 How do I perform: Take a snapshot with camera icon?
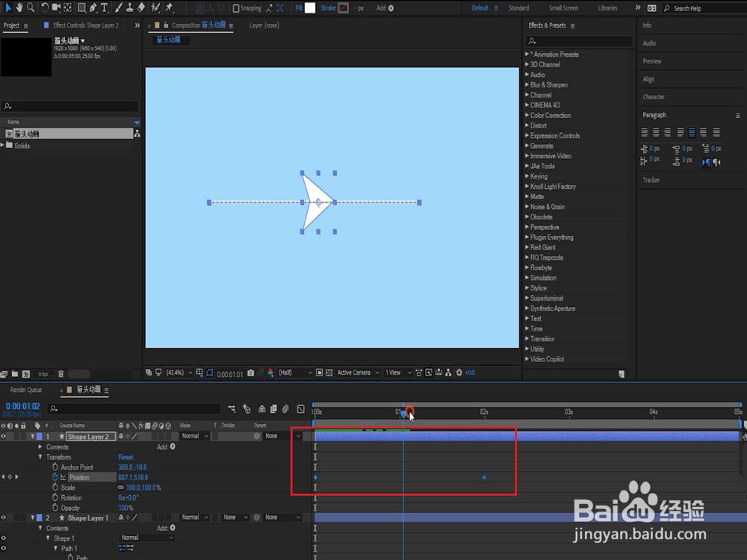tap(250, 373)
